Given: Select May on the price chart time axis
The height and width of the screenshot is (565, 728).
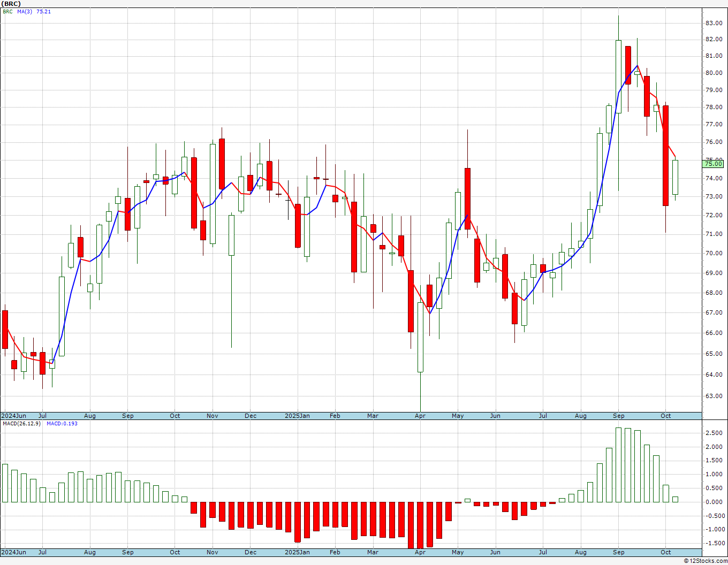Looking at the screenshot, I should 458,416.
